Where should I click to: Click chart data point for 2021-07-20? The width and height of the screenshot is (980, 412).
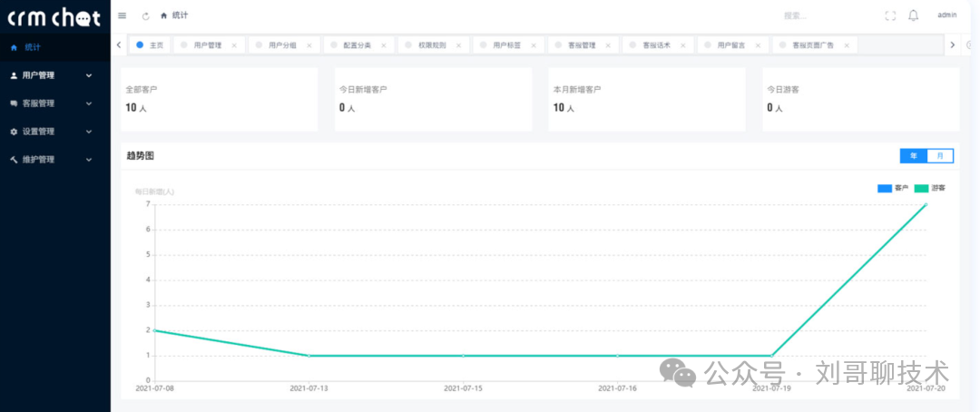coord(926,204)
